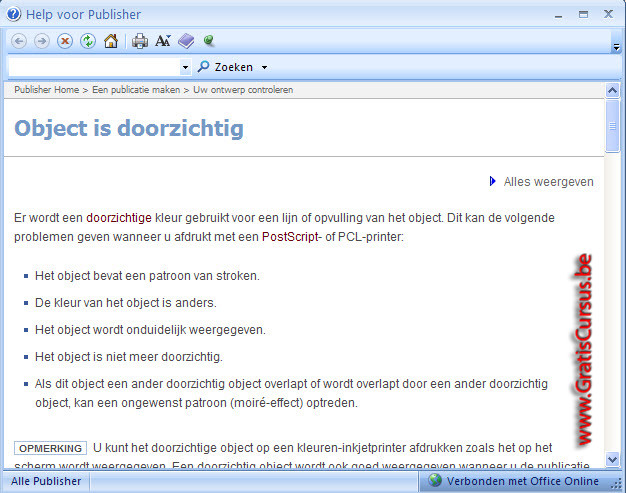The width and height of the screenshot is (626, 493).
Task: Close the Help voor Publisher window
Action: pos(608,14)
